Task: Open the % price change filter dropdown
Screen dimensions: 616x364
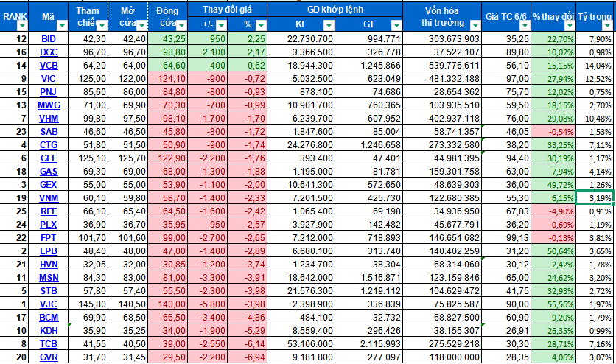Action: click(x=261, y=26)
